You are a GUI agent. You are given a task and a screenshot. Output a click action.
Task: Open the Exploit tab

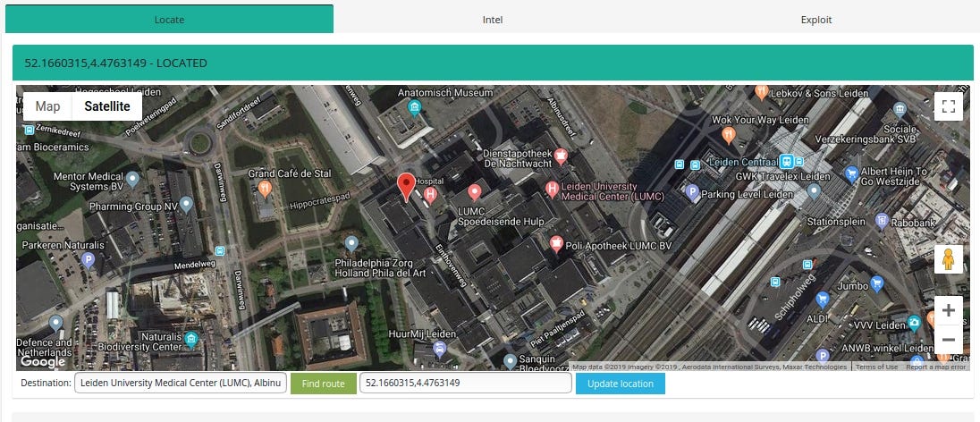(816, 20)
